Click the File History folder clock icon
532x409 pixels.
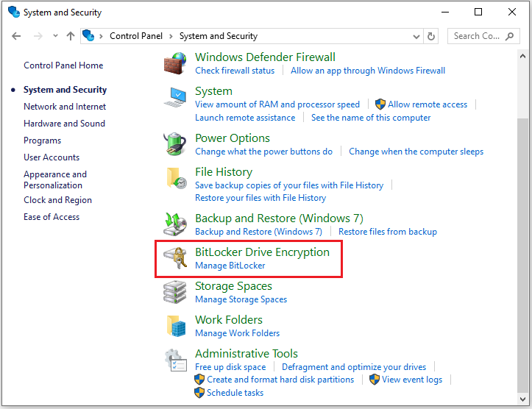pos(177,178)
